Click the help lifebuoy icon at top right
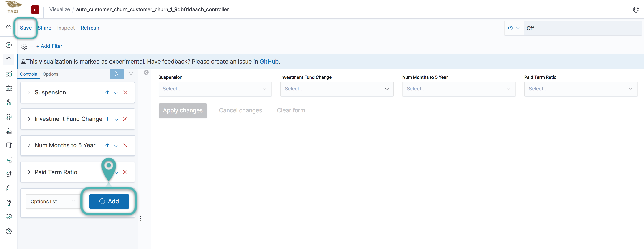Image resolution: width=644 pixels, height=249 pixels. (636, 9)
